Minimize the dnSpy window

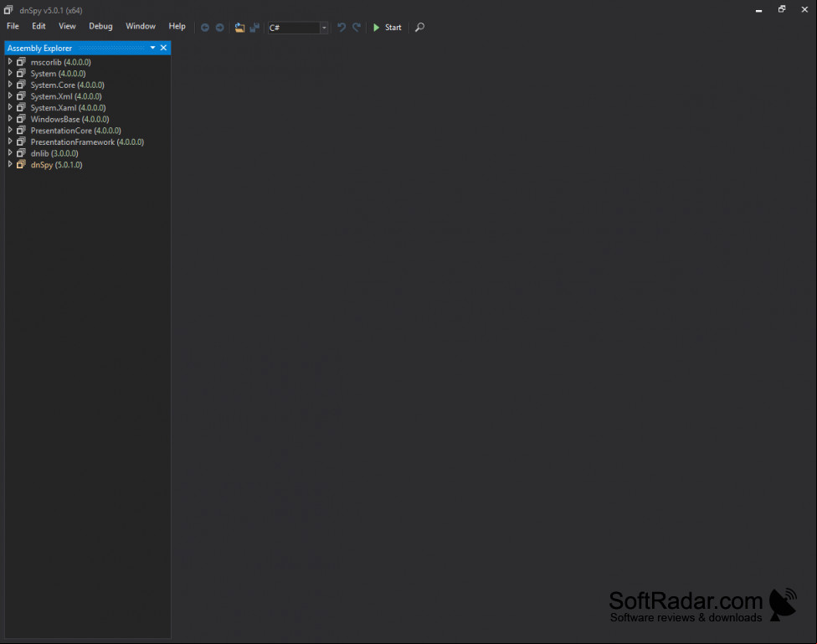coord(758,10)
